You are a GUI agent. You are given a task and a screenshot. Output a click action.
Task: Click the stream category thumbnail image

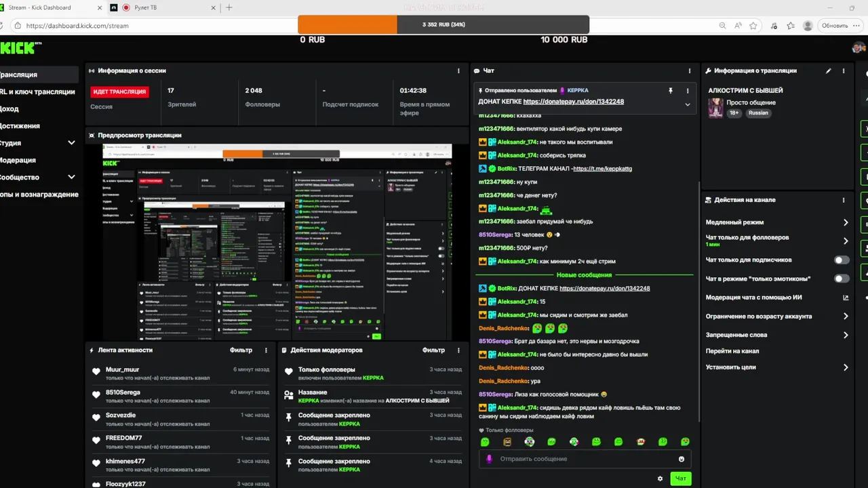click(715, 108)
